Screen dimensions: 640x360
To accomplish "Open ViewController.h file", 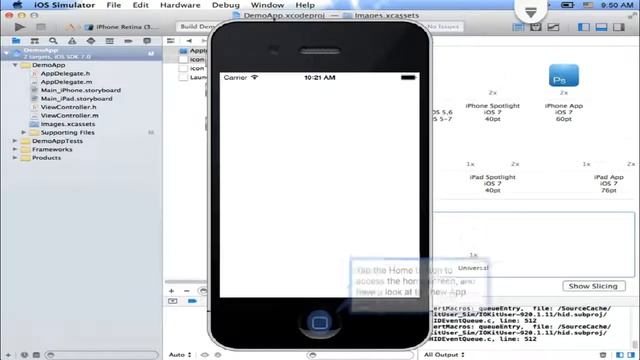I will coord(68,107).
